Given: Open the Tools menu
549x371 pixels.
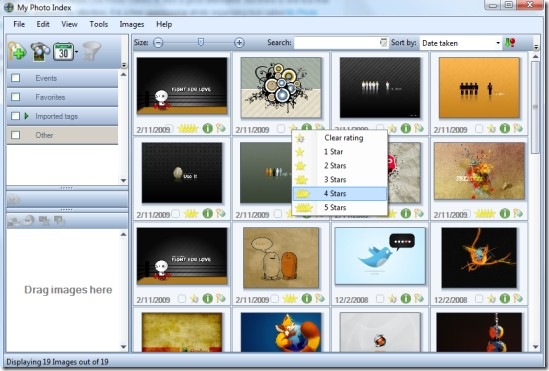Looking at the screenshot, I should [98, 24].
